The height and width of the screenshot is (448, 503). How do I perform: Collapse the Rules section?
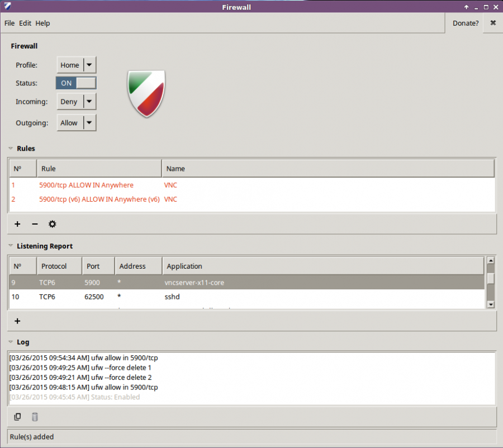10,148
